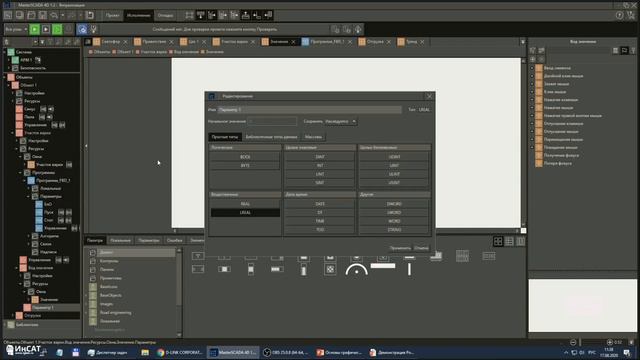Open the Ошибки bottom panel tab
The height and width of the screenshot is (360, 640).
tap(174, 240)
